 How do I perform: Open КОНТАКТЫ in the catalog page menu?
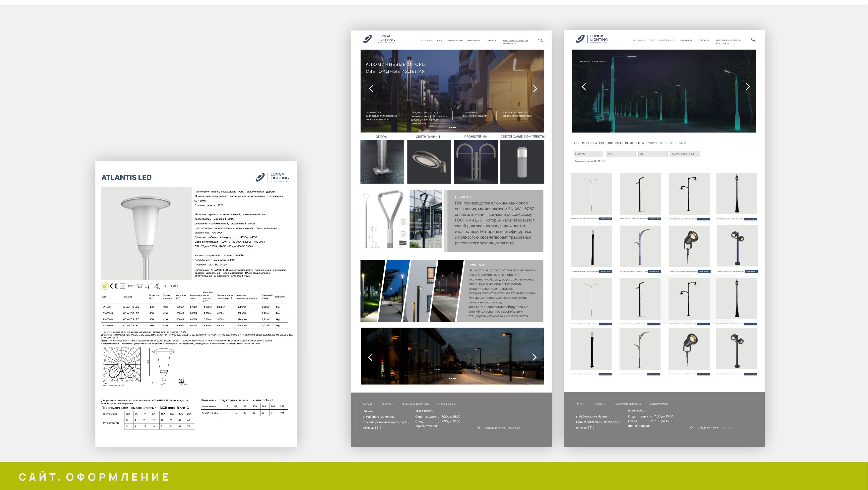point(704,40)
